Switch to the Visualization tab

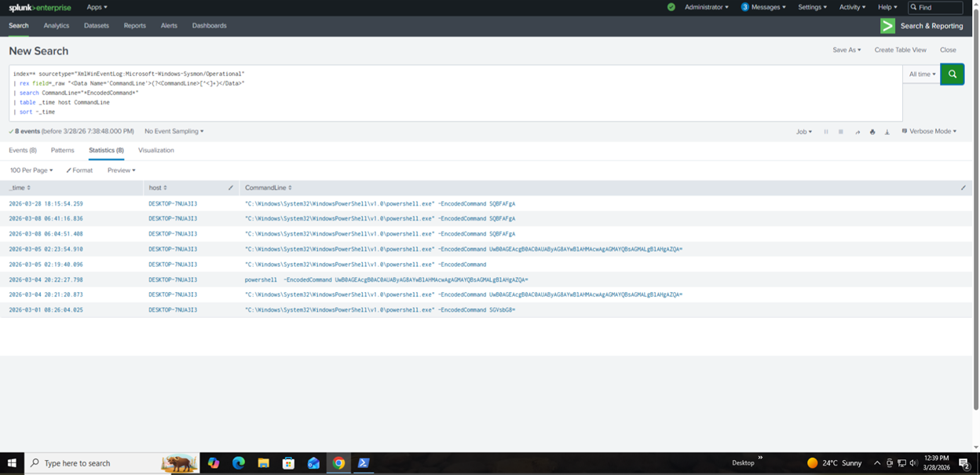(x=156, y=150)
